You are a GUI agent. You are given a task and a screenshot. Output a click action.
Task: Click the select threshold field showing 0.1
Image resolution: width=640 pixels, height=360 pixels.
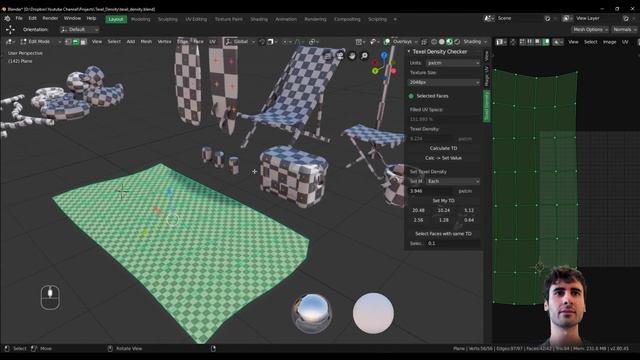[x=453, y=243]
